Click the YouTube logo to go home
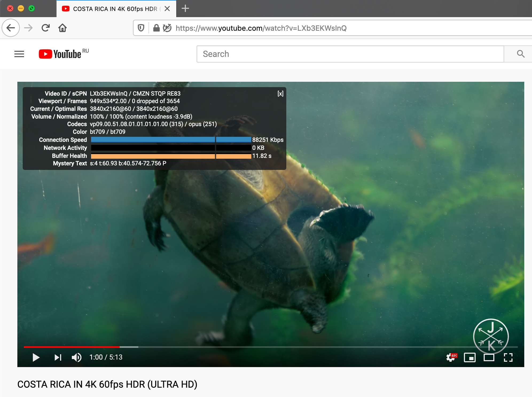Screen dimensions: 532x397 tap(60, 54)
